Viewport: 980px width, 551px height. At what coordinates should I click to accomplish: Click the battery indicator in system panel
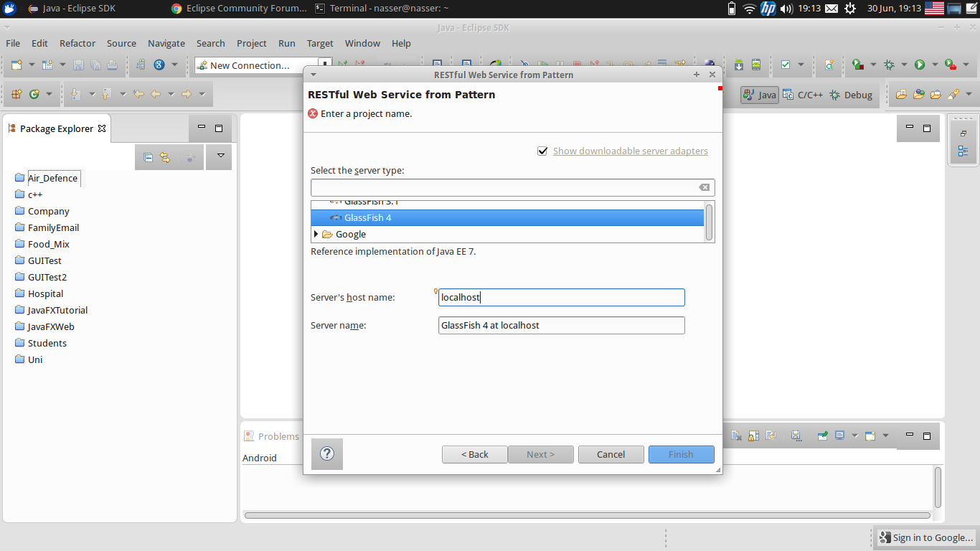(732, 9)
